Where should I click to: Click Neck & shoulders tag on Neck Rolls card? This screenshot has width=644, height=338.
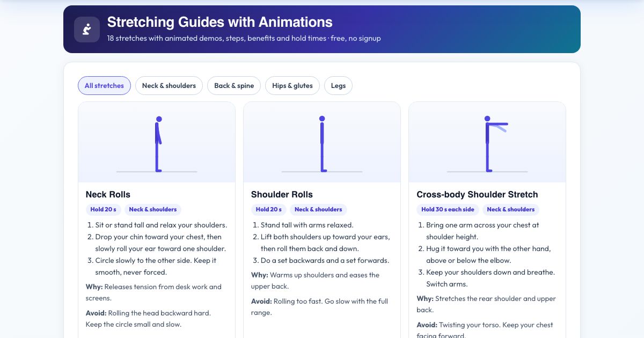tap(153, 209)
